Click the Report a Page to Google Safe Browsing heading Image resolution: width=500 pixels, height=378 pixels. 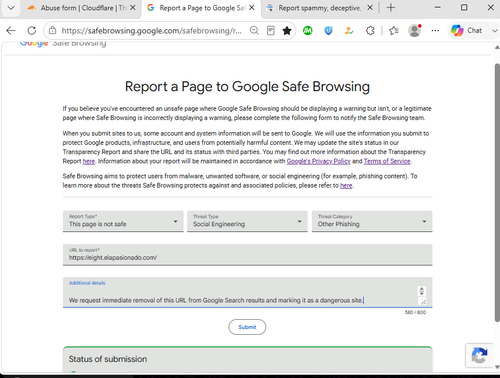[x=247, y=87]
